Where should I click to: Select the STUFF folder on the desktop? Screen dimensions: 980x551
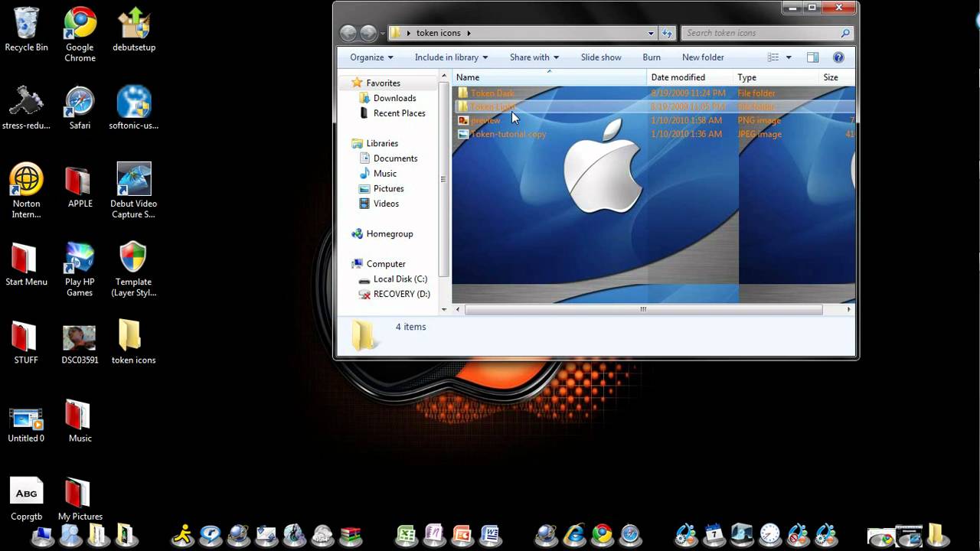tap(26, 342)
